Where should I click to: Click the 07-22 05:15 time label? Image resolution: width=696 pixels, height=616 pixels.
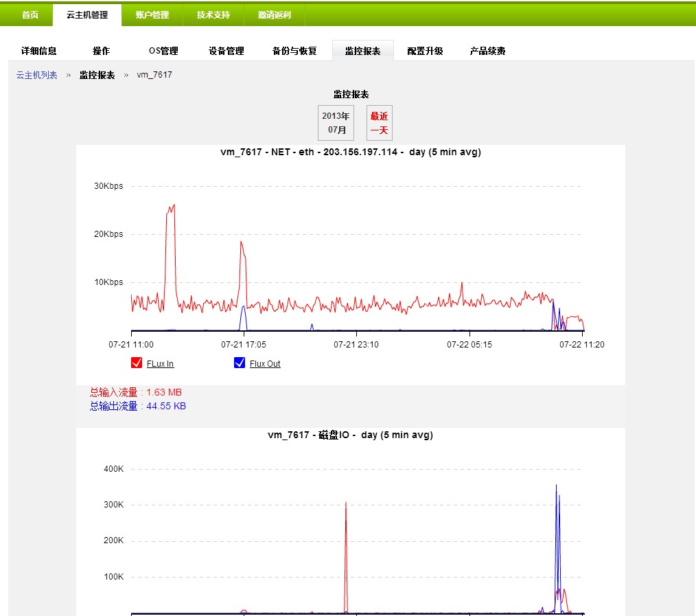[469, 345]
